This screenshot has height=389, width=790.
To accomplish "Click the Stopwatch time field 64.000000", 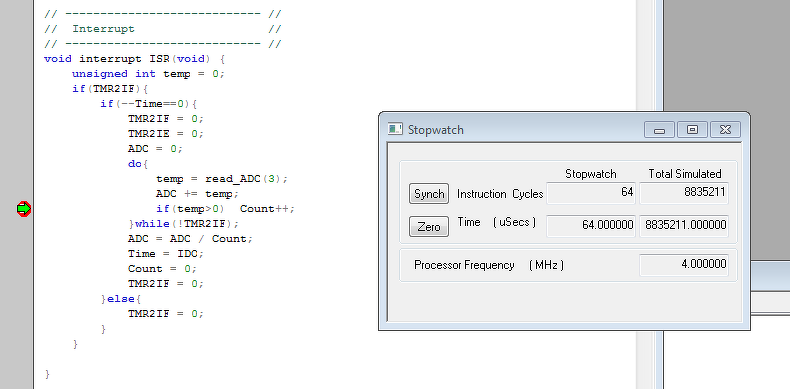I will point(591,225).
